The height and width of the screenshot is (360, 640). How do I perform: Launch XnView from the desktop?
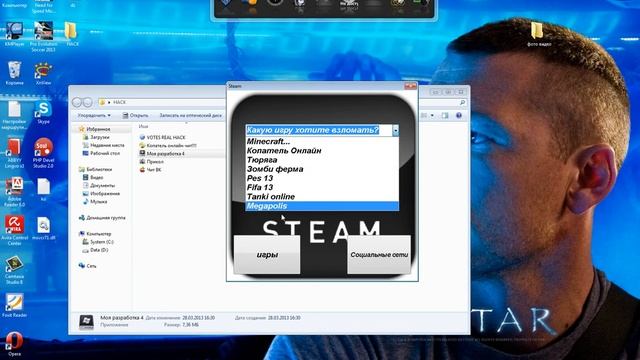43,73
